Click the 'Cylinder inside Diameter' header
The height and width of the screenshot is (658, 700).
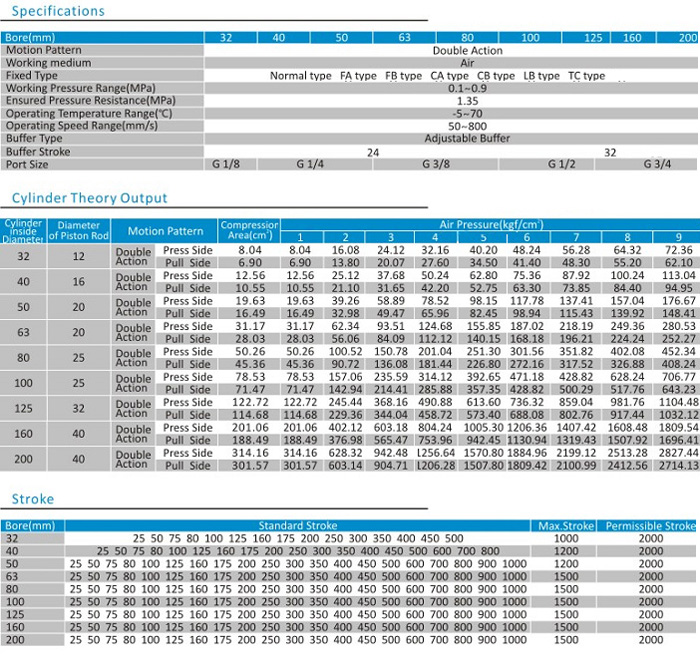pyautogui.click(x=23, y=231)
